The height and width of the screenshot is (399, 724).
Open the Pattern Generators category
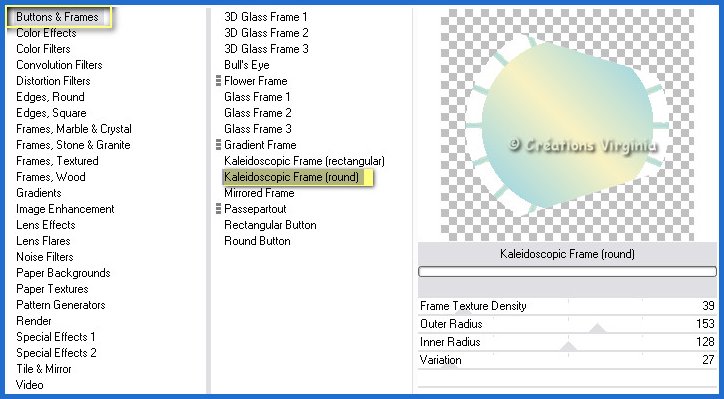[x=60, y=305]
